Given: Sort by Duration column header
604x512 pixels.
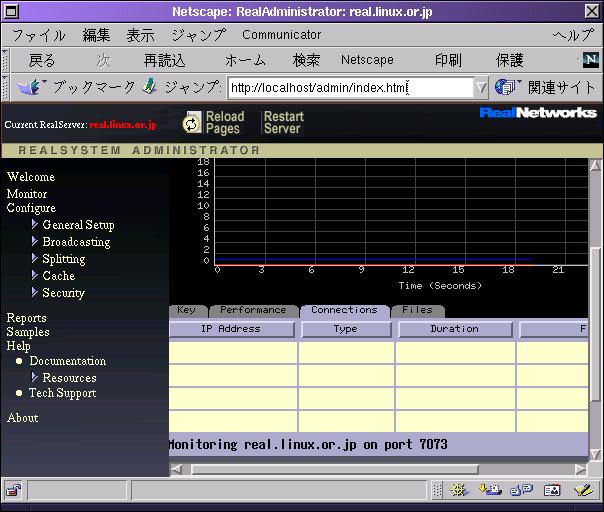Looking at the screenshot, I should (x=455, y=329).
